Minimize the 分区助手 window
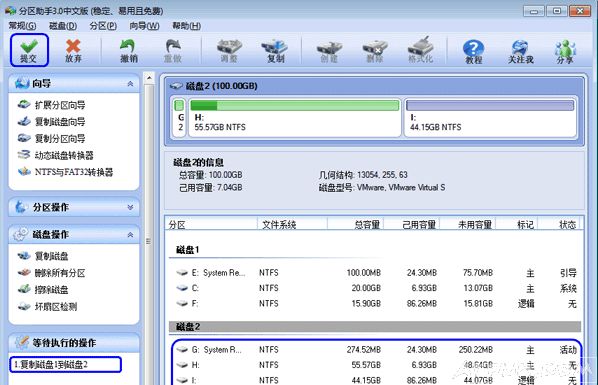The height and width of the screenshot is (385, 598). 534,11
